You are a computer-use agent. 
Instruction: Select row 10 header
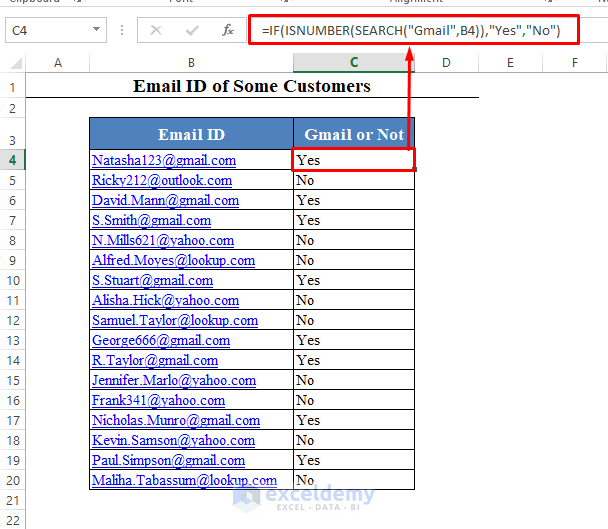point(12,280)
